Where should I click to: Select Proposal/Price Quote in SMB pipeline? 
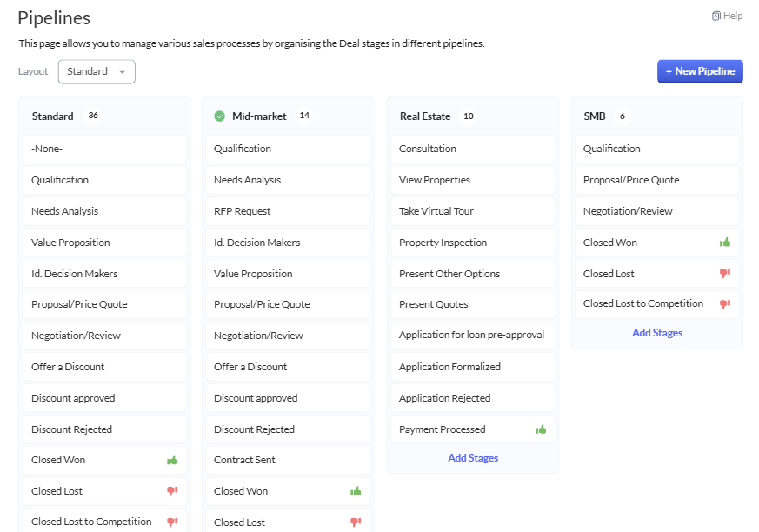pyautogui.click(x=657, y=180)
